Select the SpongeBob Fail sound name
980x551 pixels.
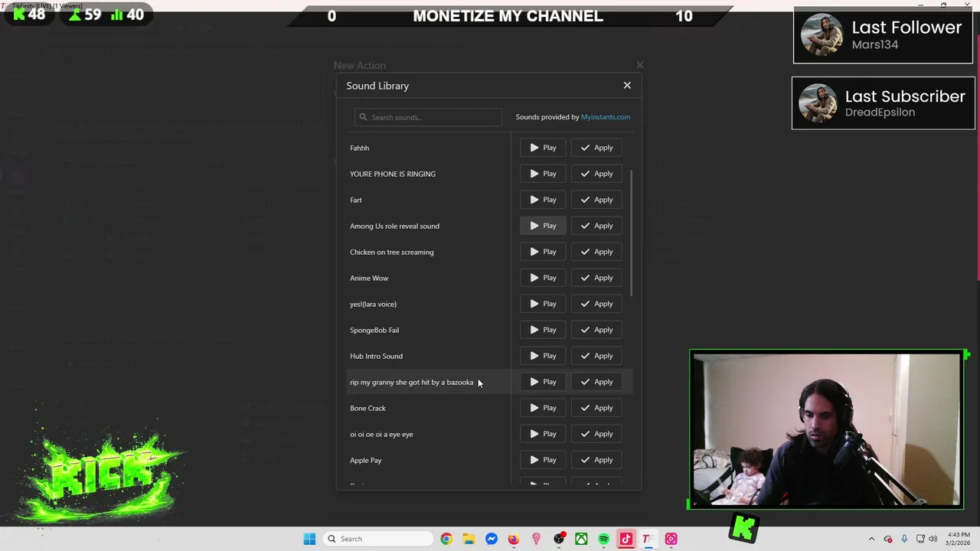tap(374, 330)
